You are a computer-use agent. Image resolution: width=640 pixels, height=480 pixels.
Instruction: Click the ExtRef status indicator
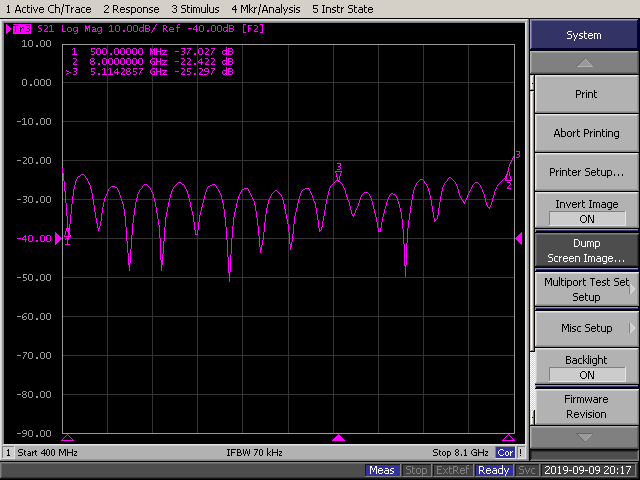[452, 470]
